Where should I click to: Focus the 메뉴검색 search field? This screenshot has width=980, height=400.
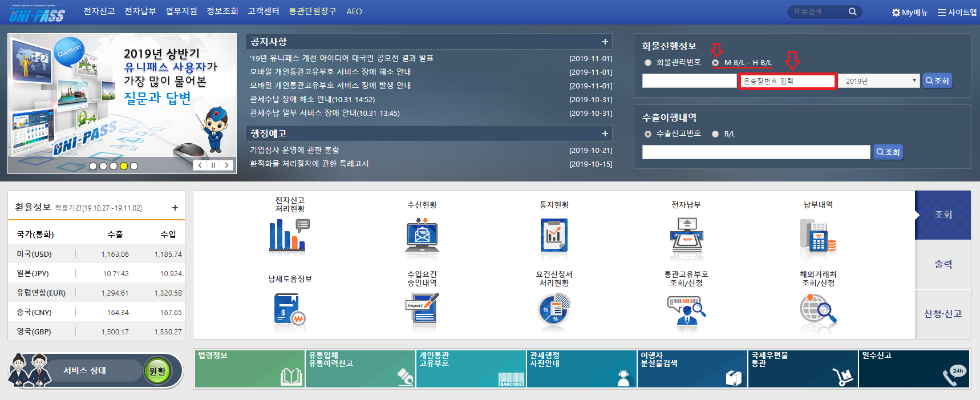[817, 11]
